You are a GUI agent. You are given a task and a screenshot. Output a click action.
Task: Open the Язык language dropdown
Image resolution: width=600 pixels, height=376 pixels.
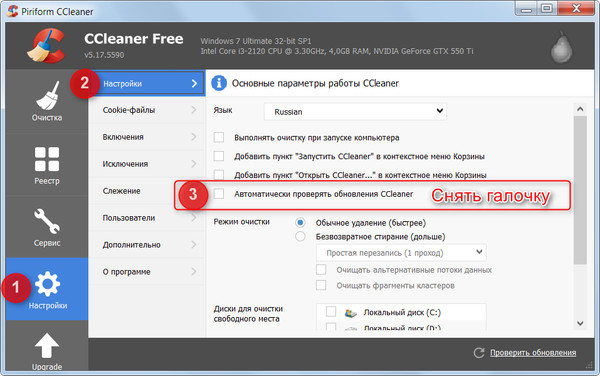pos(355,112)
